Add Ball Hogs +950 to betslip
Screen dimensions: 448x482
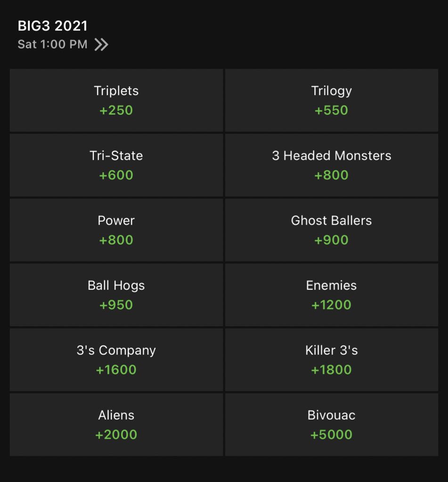tap(116, 295)
